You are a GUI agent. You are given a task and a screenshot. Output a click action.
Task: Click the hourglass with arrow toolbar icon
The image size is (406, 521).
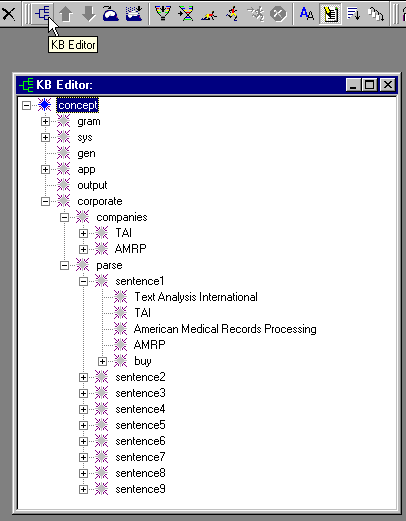coord(186,14)
